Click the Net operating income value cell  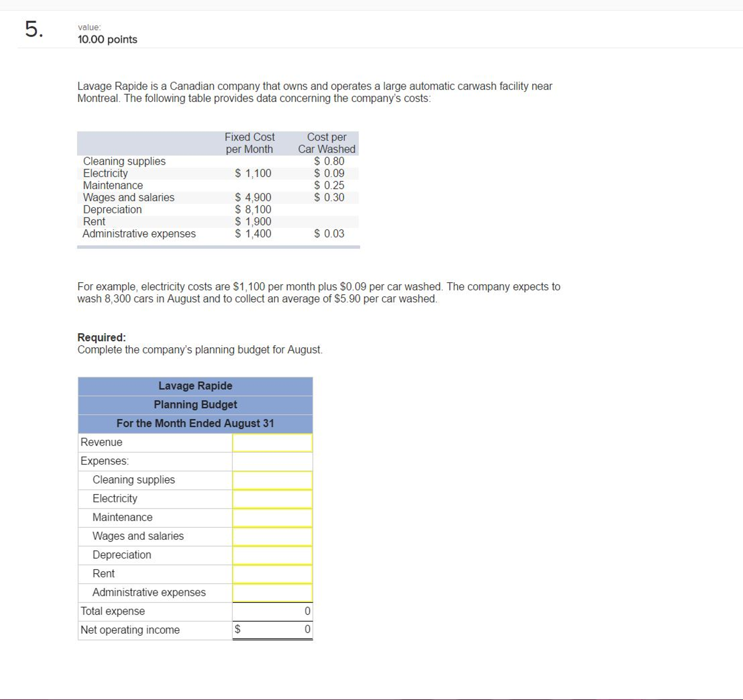pos(272,630)
